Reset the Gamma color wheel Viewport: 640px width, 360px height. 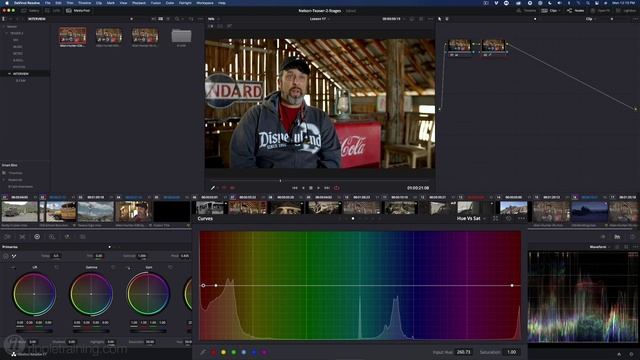113,267
